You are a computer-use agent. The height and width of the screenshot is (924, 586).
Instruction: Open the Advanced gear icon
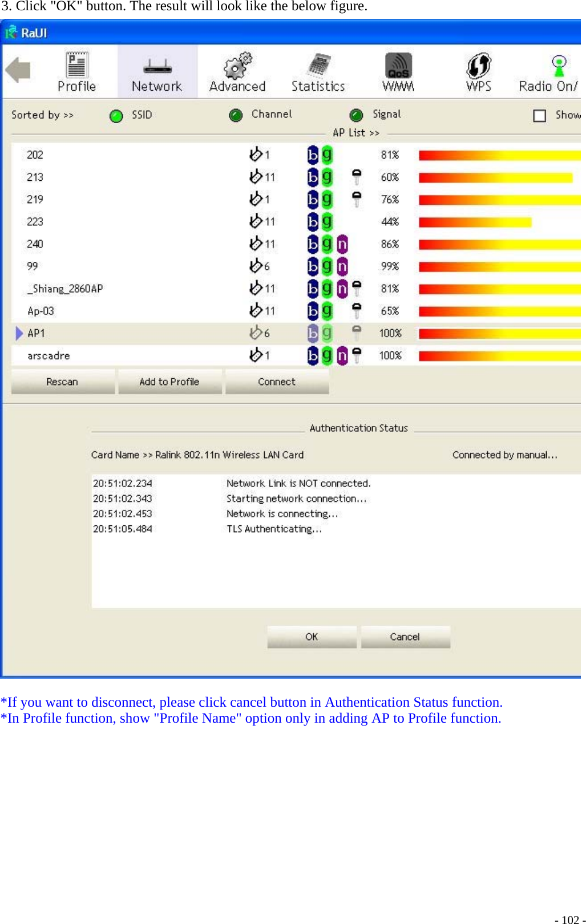[x=237, y=65]
